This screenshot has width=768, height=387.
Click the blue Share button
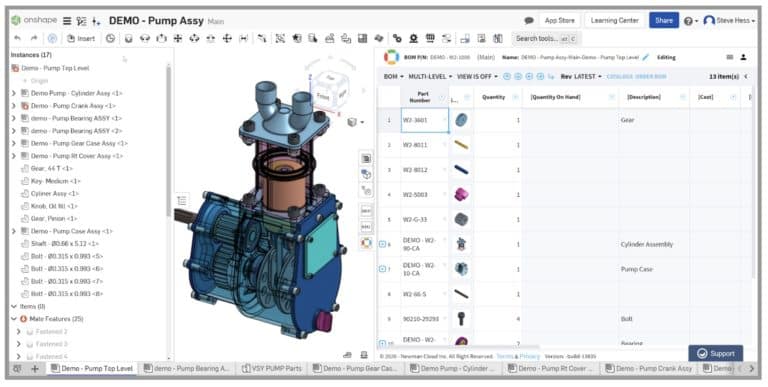pyautogui.click(x=664, y=21)
